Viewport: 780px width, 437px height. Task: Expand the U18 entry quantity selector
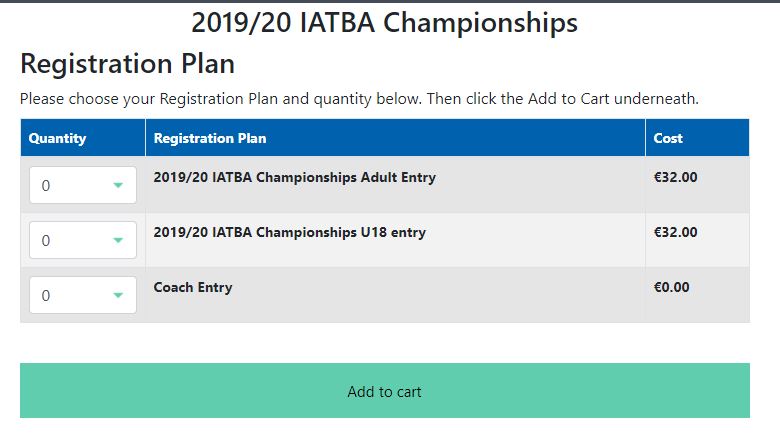pos(83,241)
